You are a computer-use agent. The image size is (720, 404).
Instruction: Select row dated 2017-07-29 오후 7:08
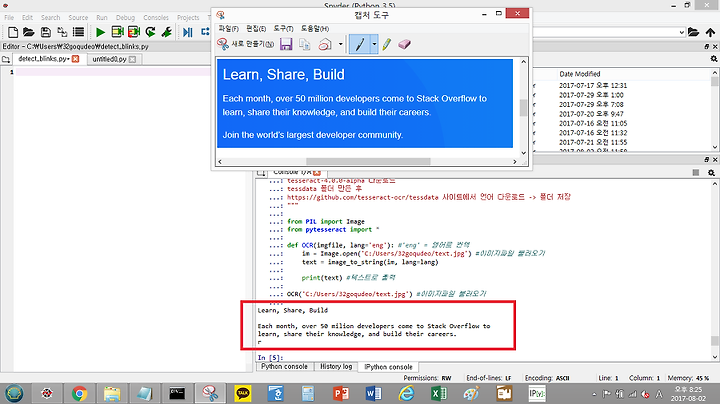tap(591, 104)
